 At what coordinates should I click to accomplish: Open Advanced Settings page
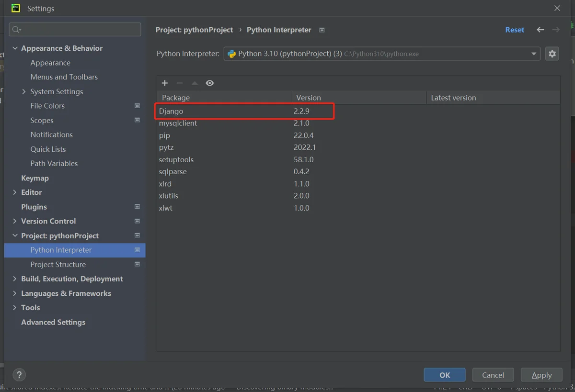(53, 322)
